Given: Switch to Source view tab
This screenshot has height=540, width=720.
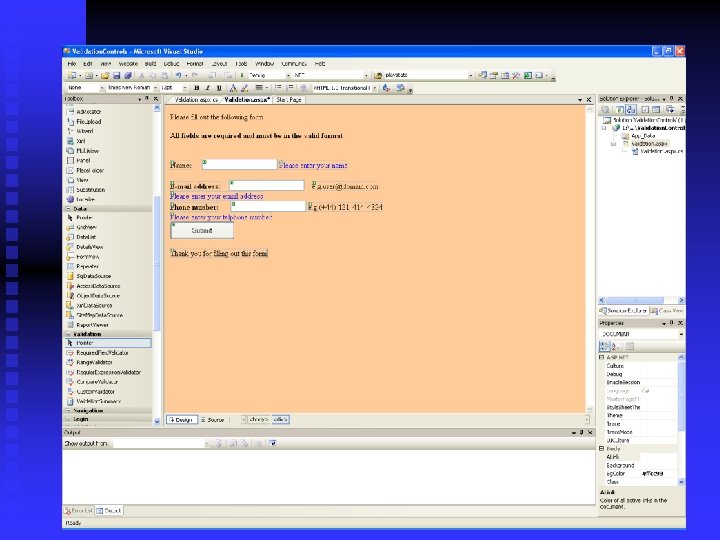Looking at the screenshot, I should pyautogui.click(x=213, y=420).
